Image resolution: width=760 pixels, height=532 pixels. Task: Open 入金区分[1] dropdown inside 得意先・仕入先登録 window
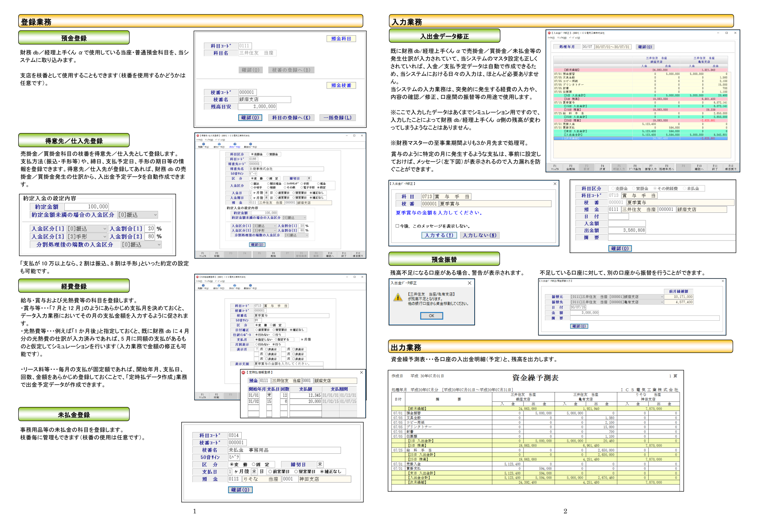coord(264,226)
